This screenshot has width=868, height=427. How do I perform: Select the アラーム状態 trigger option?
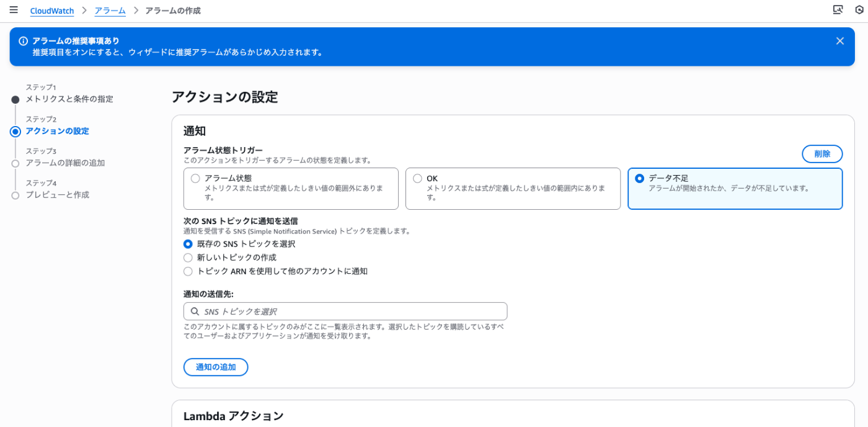click(291, 189)
